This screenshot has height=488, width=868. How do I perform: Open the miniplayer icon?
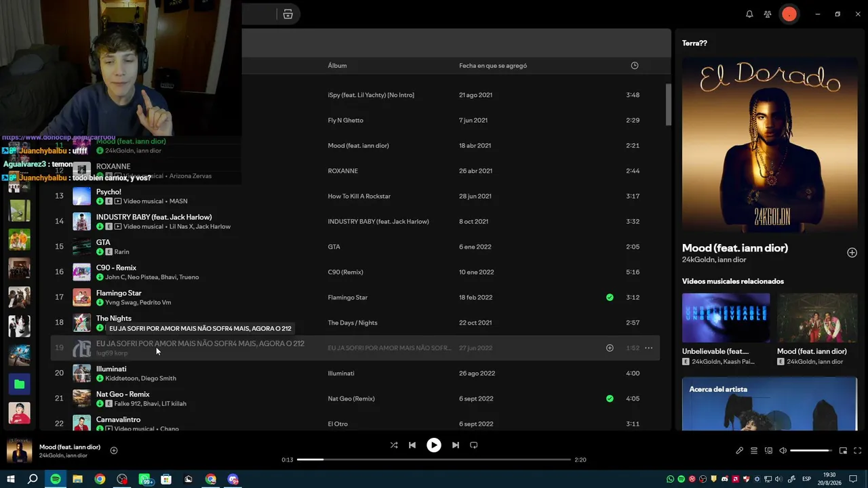pyautogui.click(x=843, y=451)
